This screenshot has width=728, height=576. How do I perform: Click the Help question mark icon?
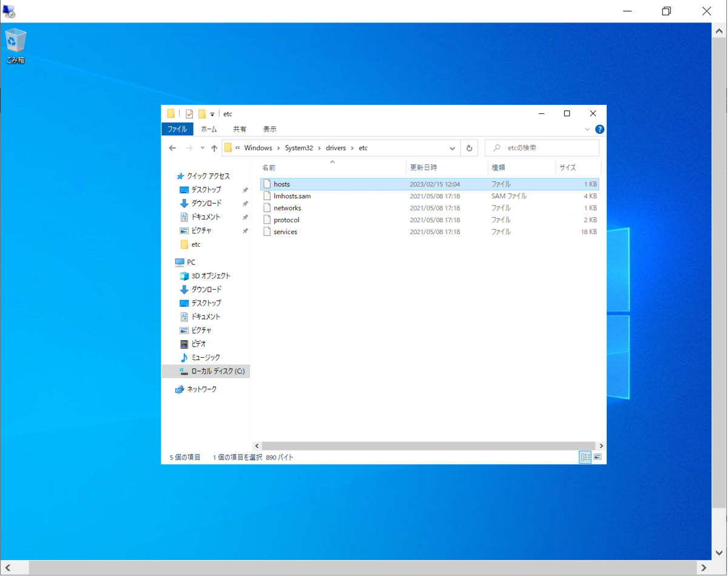(599, 129)
